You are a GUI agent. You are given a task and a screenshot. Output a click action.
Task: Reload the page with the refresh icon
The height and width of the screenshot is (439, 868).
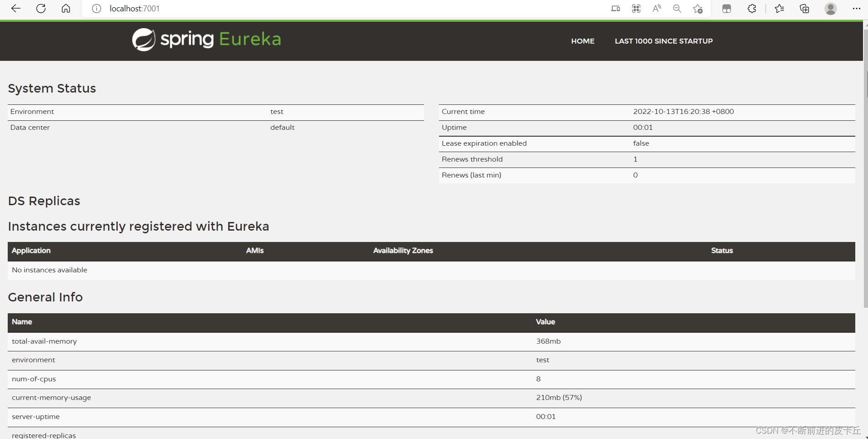click(x=41, y=9)
